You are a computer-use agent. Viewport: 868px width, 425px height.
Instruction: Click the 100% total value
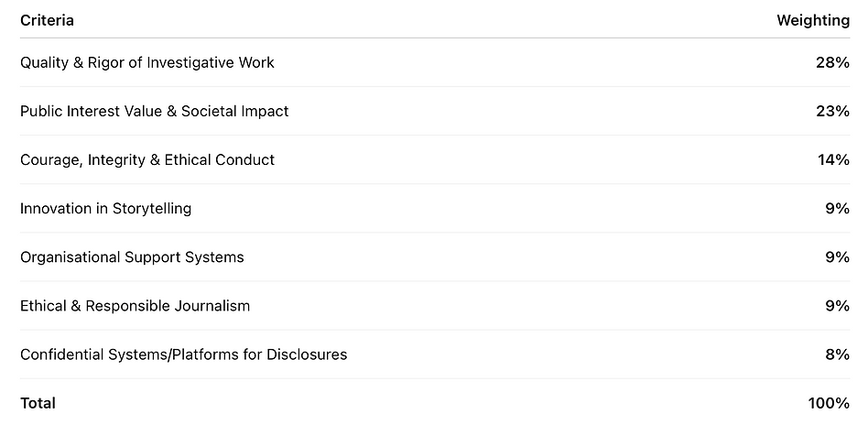click(x=830, y=403)
